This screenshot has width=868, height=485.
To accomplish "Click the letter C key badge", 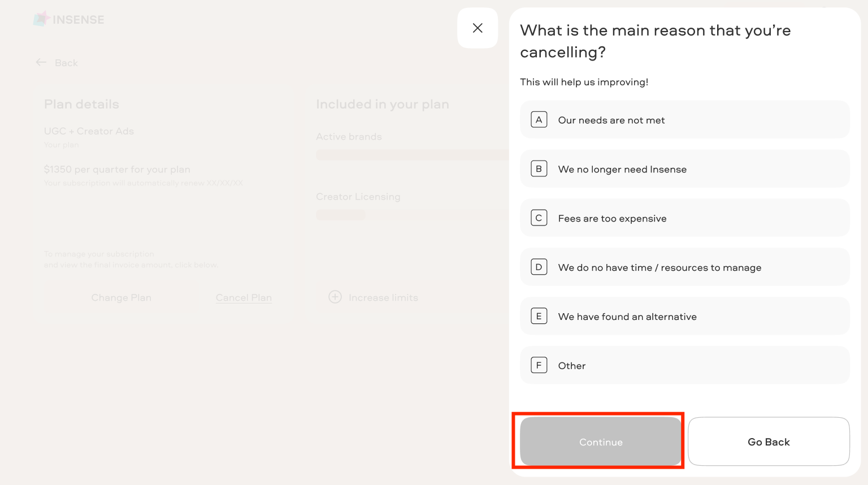I will (539, 218).
